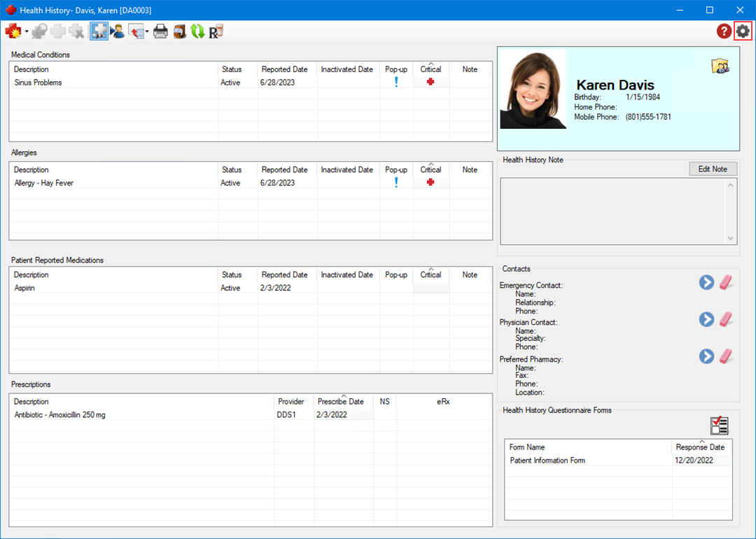Click the brown book icon in the toolbar
756x539 pixels.
tap(180, 31)
